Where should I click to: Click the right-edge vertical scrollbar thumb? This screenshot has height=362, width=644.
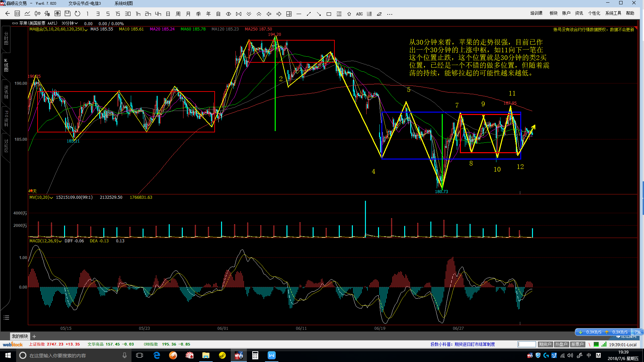[643, 198]
